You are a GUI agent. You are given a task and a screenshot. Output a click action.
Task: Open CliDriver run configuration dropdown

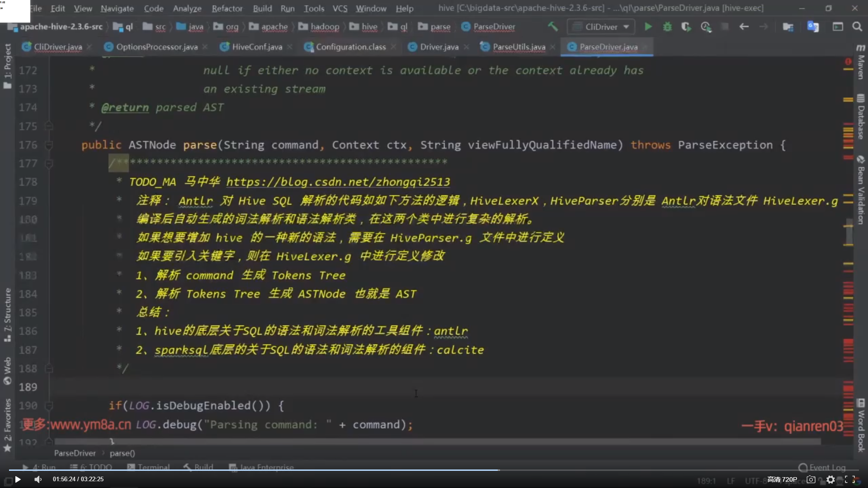pyautogui.click(x=601, y=27)
